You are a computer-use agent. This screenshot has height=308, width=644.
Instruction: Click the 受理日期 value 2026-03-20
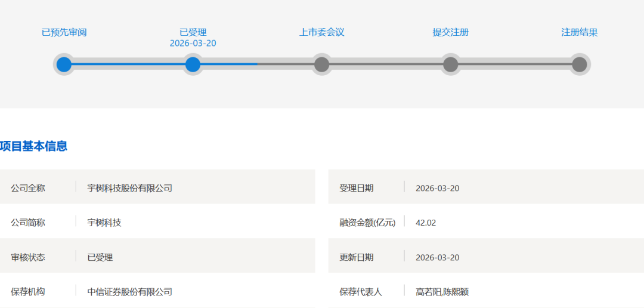[438, 189]
